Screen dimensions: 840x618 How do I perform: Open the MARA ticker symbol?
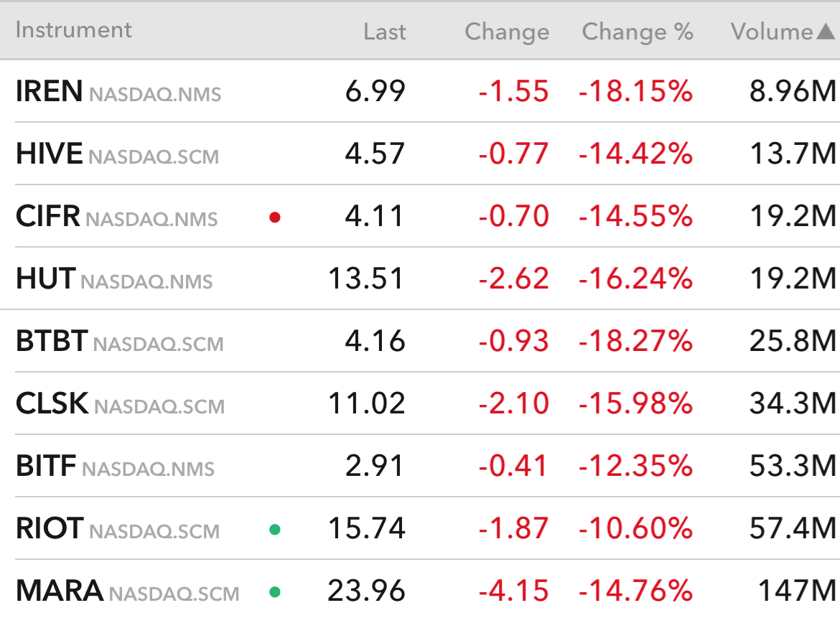59,591
